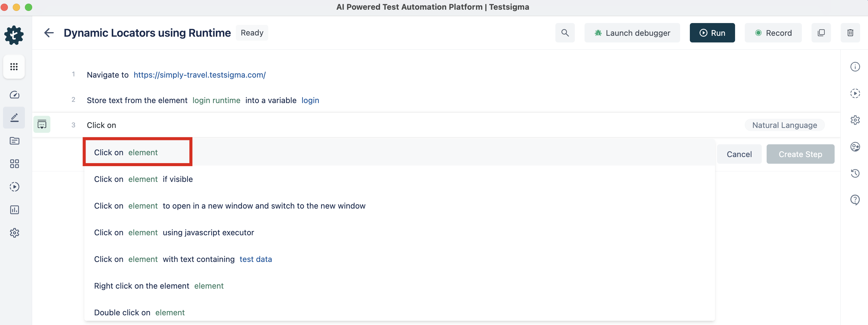Go back using the left arrow
This screenshot has width=868, height=325.
pos(49,33)
